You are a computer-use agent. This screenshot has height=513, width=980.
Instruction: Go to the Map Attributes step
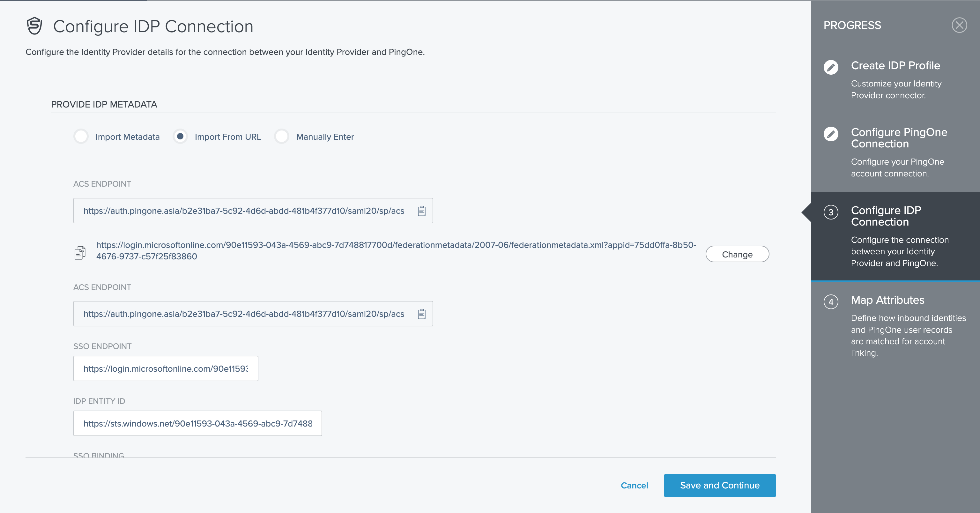887,300
